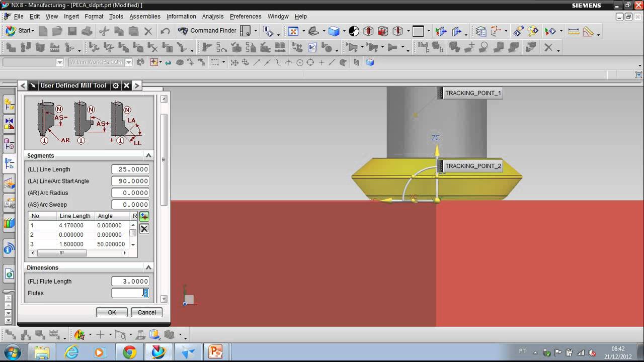
Task: Collapse the Dimensions section
Action: [148, 267]
